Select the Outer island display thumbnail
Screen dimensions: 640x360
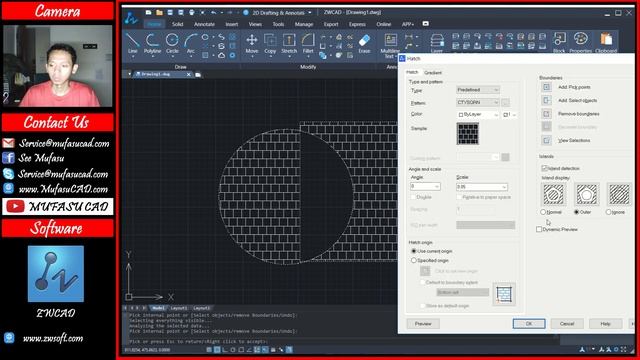pos(587,194)
